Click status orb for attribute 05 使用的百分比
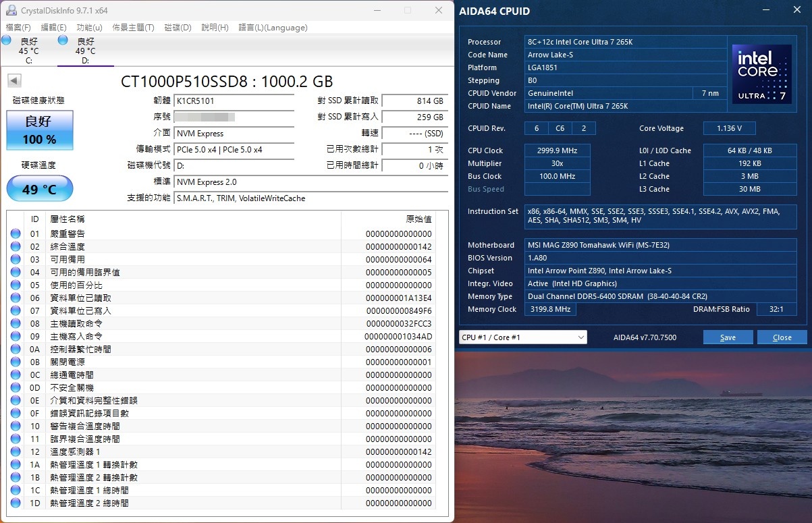Viewport: 812px width, 523px height. (16, 285)
